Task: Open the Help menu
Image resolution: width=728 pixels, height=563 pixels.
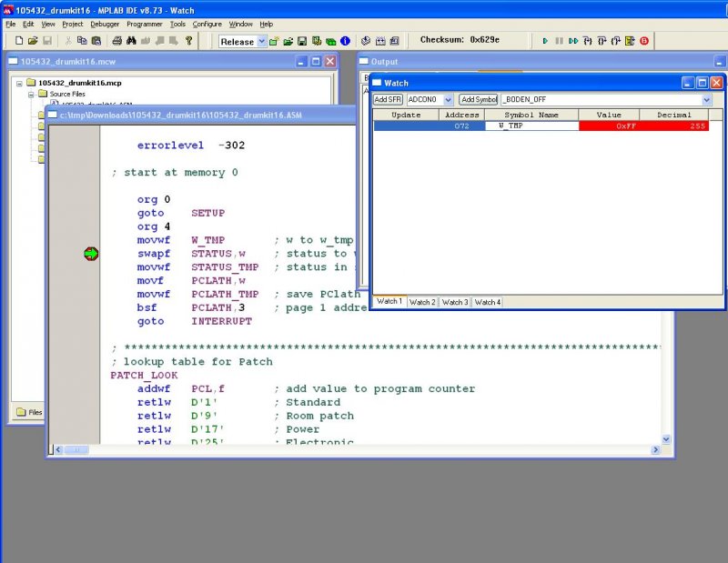Action: coord(266,25)
